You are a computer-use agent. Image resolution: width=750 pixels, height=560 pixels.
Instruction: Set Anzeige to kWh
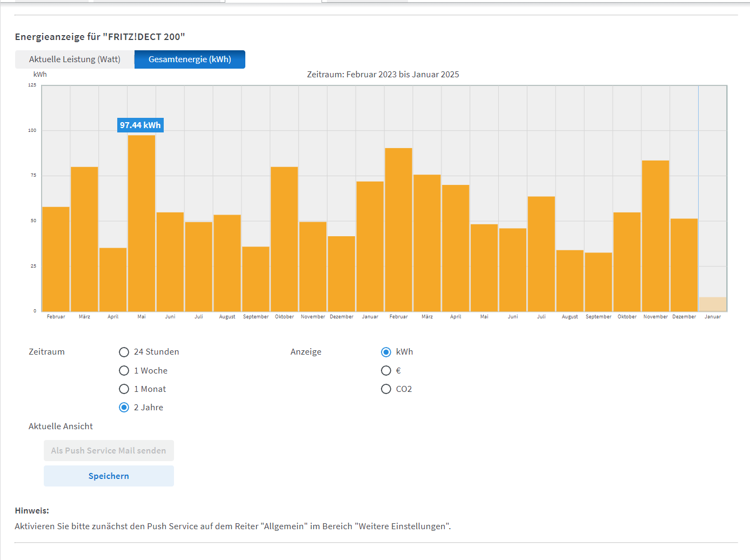(386, 352)
